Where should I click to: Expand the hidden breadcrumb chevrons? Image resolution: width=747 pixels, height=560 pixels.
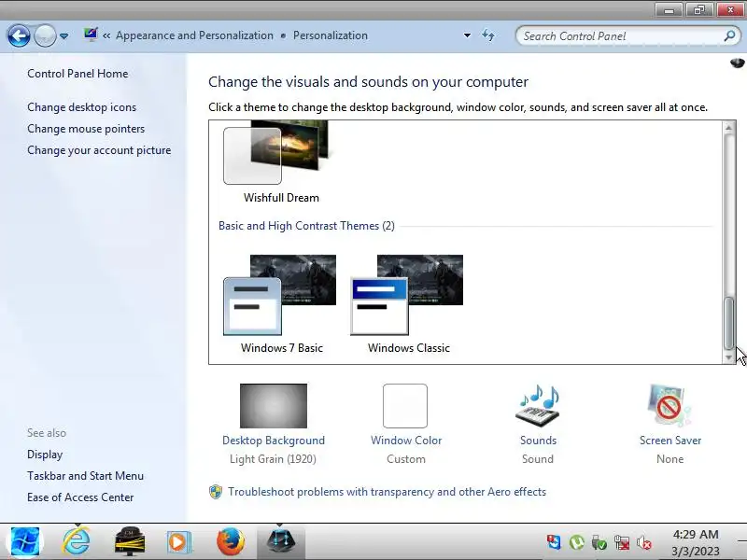coord(106,35)
